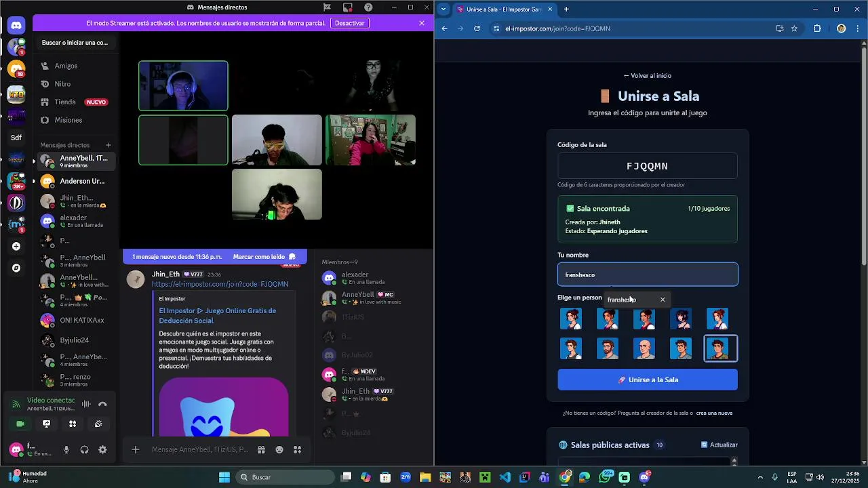Open the gift icon in message box
Viewport: 868px width, 488px height.
(x=261, y=449)
